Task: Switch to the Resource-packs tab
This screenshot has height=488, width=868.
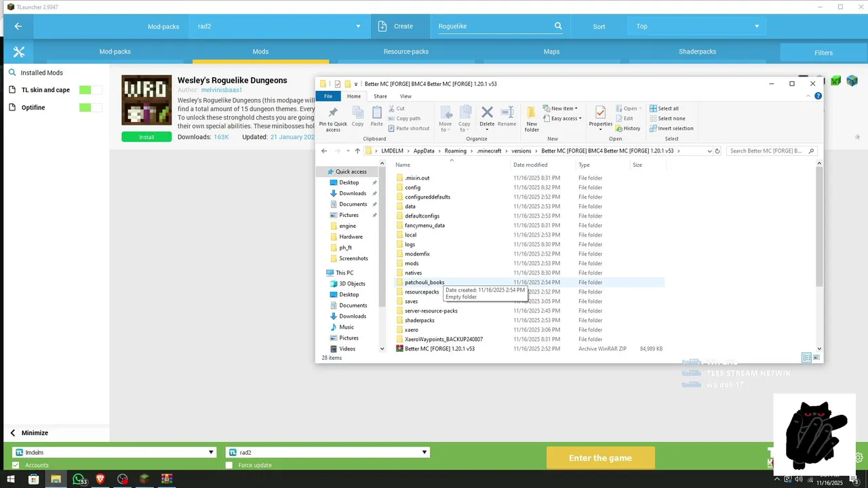Action: point(406,52)
